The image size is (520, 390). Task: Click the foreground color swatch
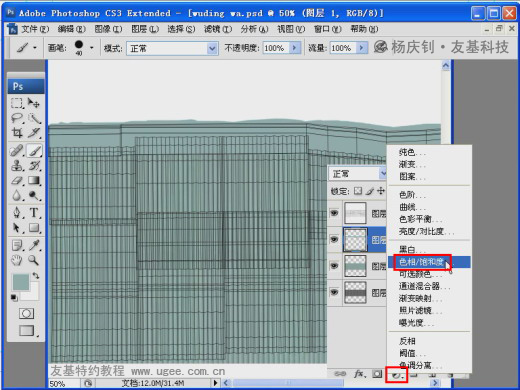(x=21, y=282)
